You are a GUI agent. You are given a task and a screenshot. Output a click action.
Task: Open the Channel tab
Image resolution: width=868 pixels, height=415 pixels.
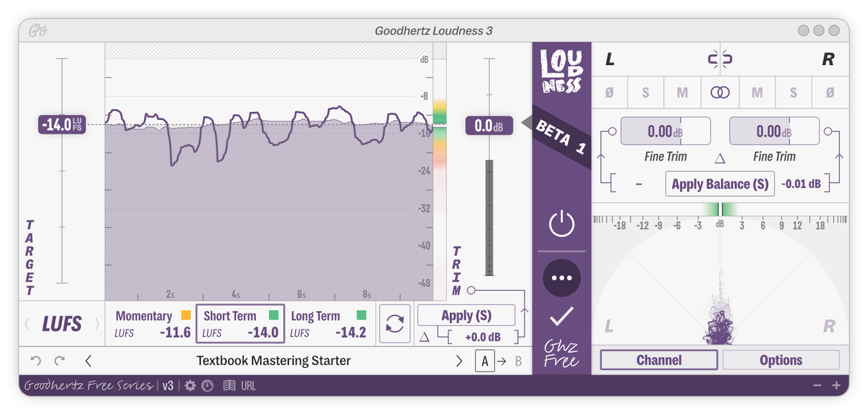pyautogui.click(x=659, y=360)
